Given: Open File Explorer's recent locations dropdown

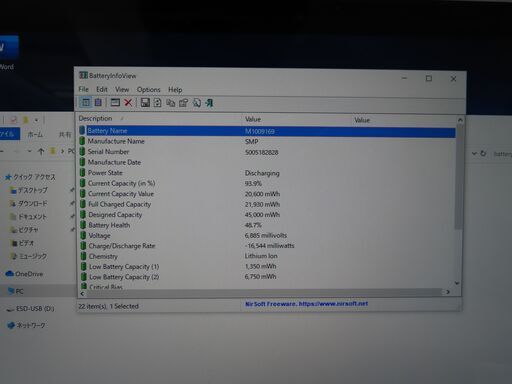Looking at the screenshot, I should (29, 151).
